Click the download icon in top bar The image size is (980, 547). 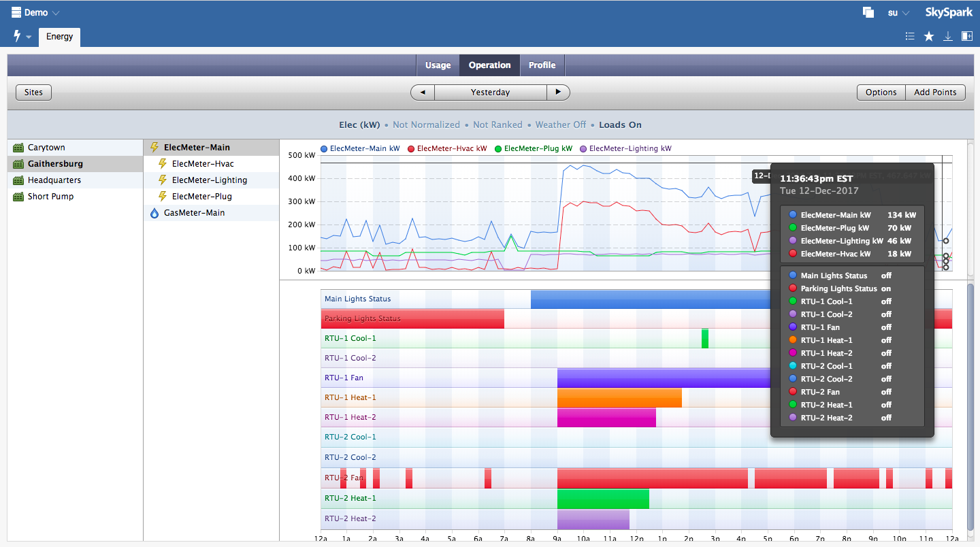click(947, 37)
